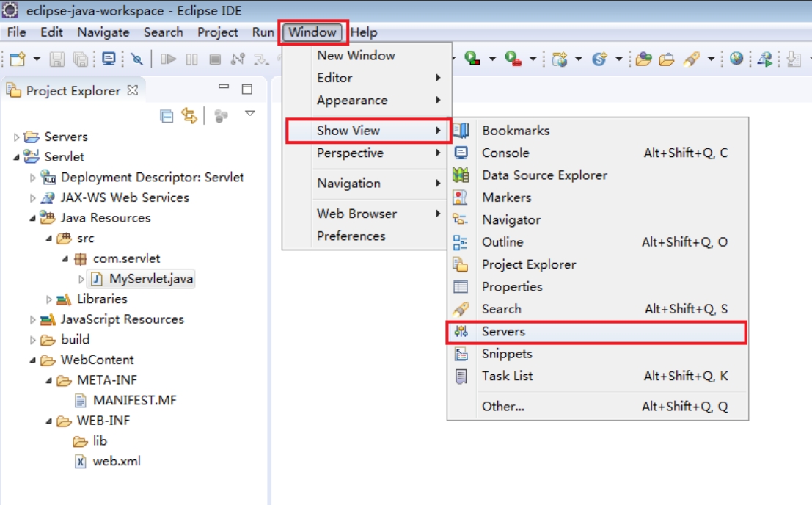Open the New wizard dropdown arrow
This screenshot has width=812, height=505.
pos(37,59)
